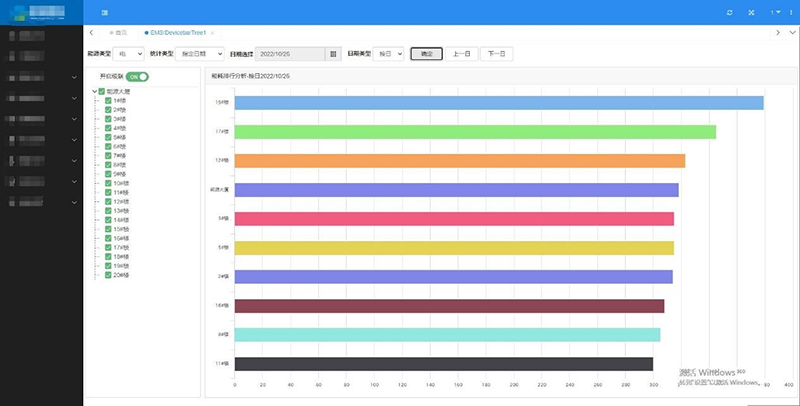Image resolution: width=800 pixels, height=406 pixels.
Task: Click the fullscreen icon in top bar
Action: pos(751,12)
